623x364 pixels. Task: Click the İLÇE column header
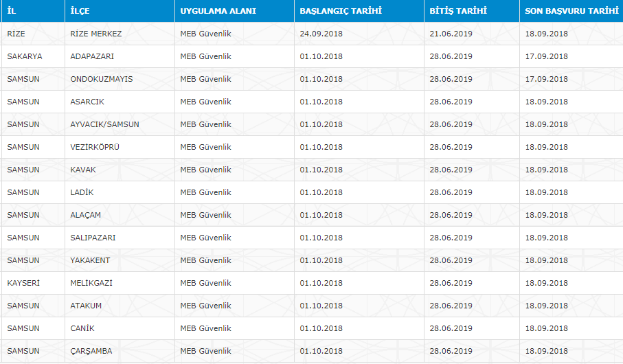[x=81, y=12]
